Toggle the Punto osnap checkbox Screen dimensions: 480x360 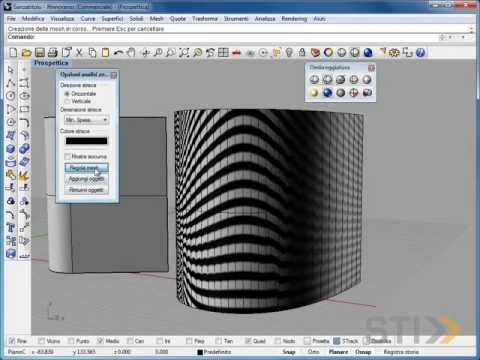[x=71, y=341]
